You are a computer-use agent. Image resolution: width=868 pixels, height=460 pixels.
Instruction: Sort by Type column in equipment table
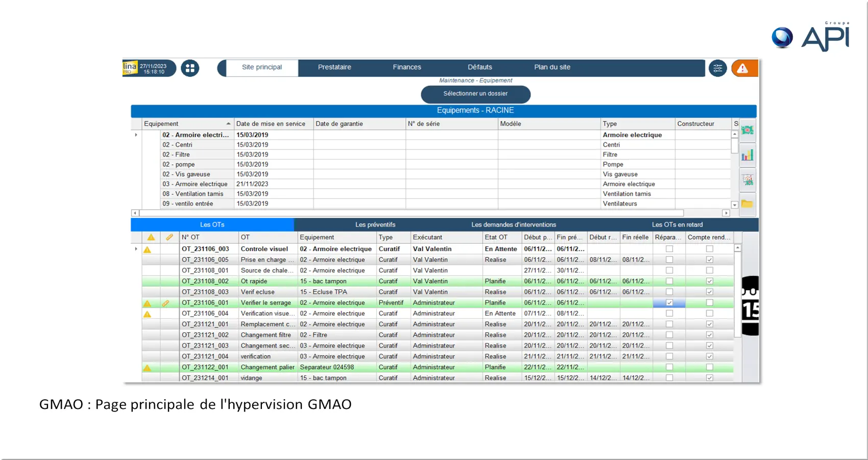638,124
